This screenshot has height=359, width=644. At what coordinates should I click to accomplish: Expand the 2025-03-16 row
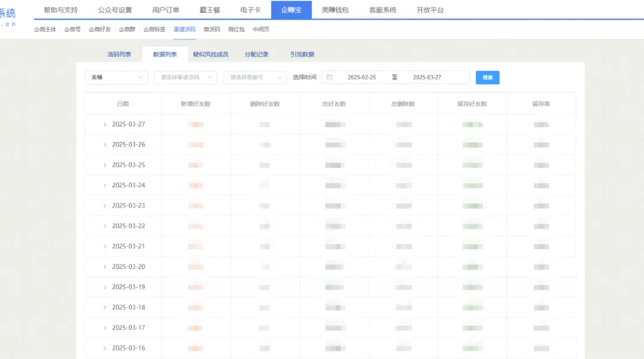coord(105,348)
